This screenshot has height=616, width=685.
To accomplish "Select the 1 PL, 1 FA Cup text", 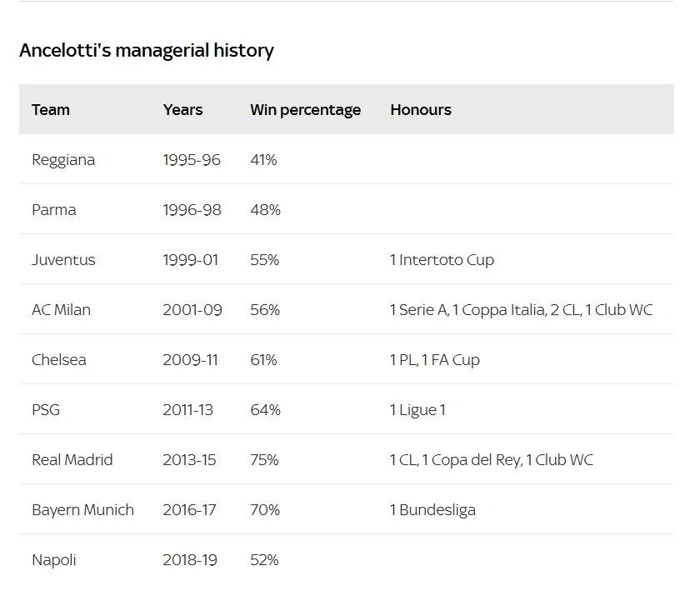I will (x=434, y=359).
